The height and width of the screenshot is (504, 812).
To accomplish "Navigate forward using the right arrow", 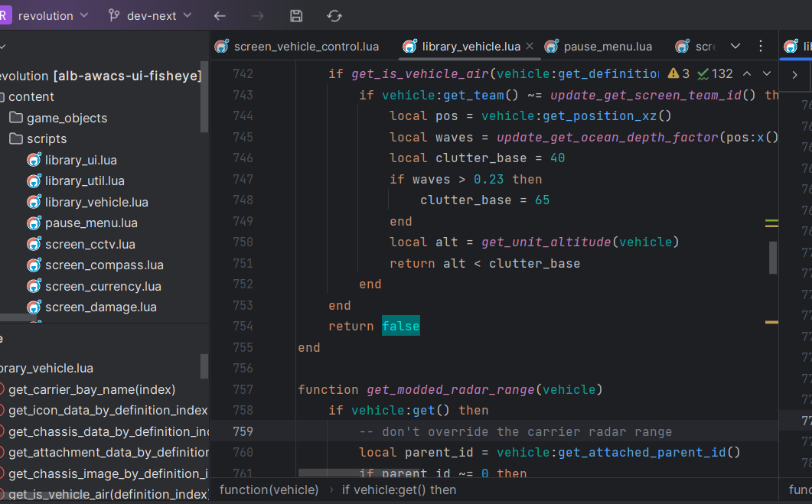I will [258, 16].
